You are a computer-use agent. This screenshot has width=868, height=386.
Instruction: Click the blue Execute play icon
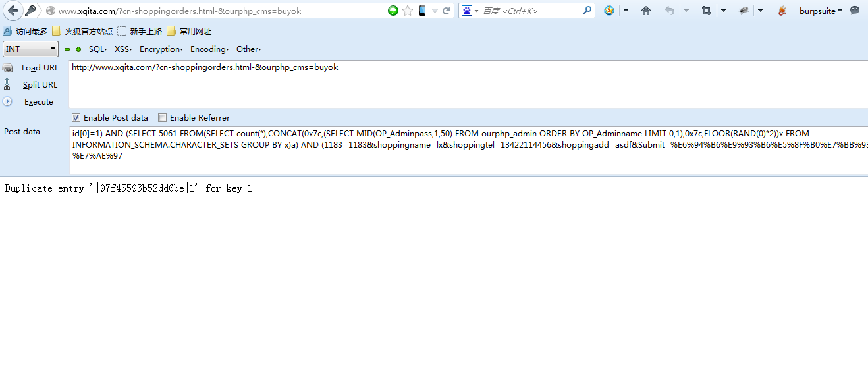[x=8, y=101]
